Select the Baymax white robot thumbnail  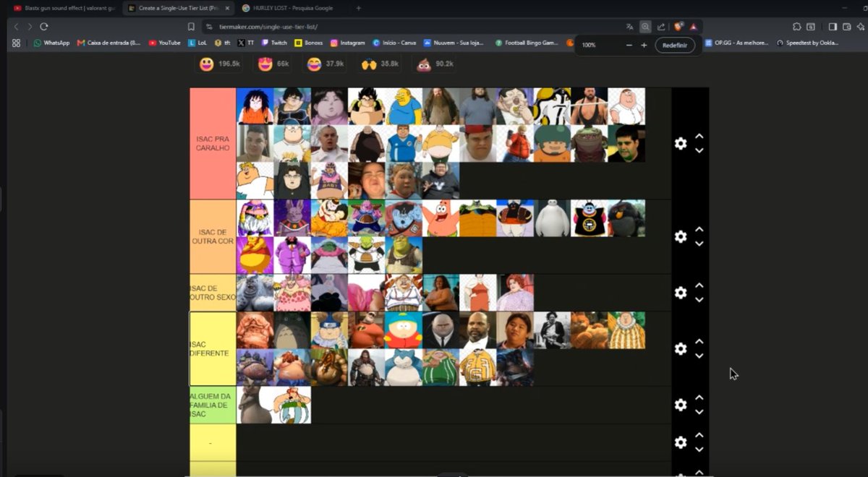[552, 218]
